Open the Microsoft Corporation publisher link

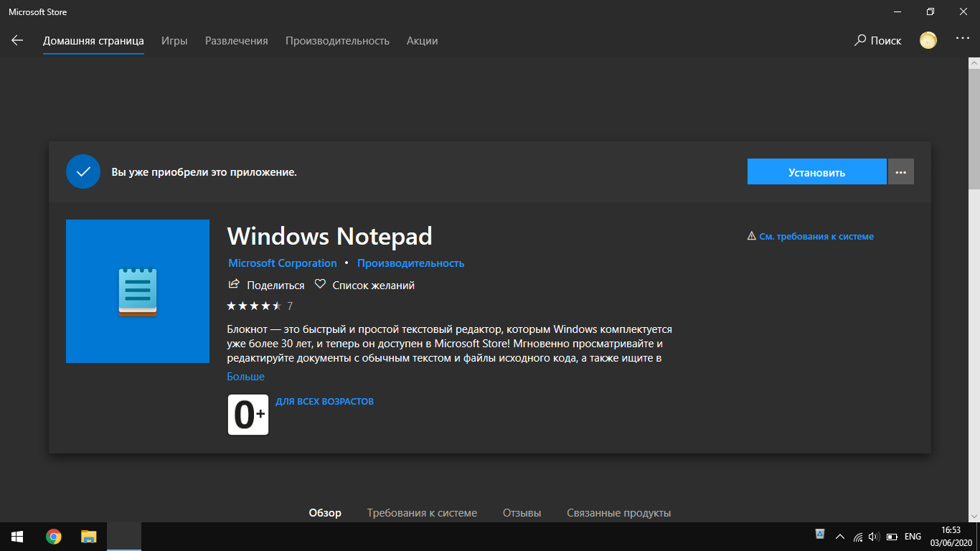(283, 263)
